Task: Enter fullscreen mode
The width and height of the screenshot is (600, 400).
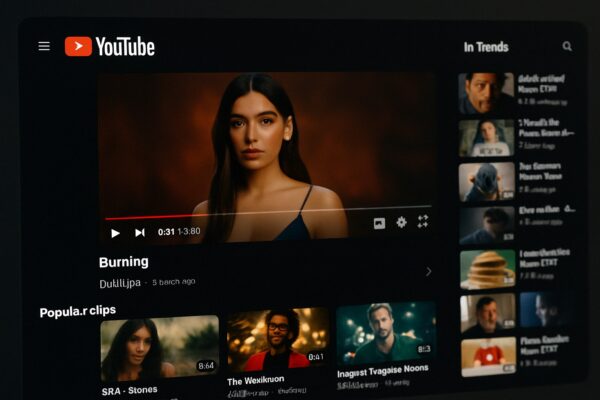Action: point(423,221)
